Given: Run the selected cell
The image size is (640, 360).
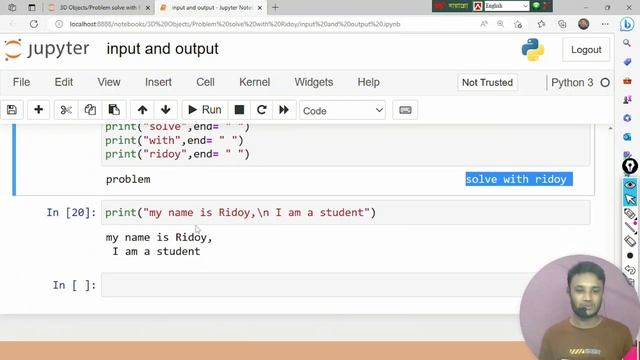Looking at the screenshot, I should tap(204, 110).
